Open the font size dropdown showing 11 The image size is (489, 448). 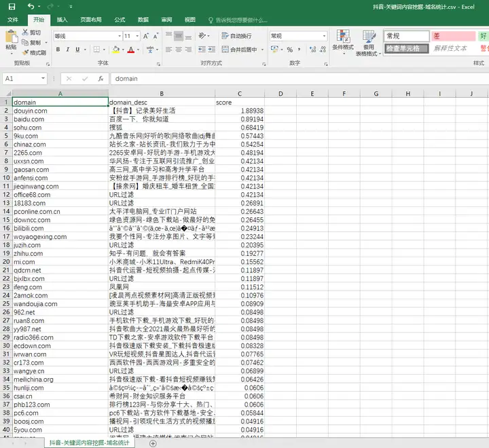[x=137, y=36]
